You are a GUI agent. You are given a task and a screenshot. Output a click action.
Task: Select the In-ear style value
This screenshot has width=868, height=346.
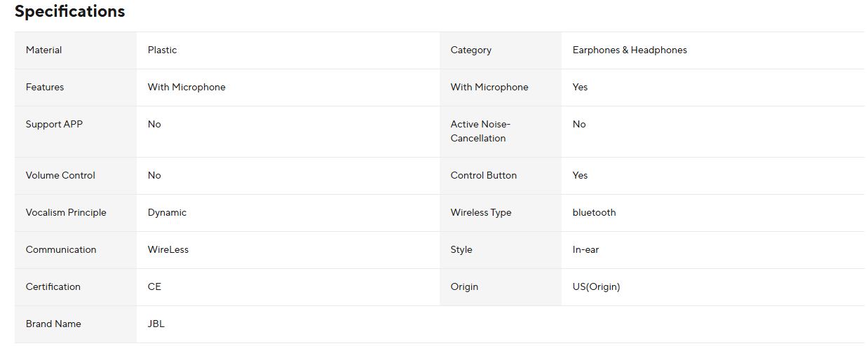(x=585, y=250)
